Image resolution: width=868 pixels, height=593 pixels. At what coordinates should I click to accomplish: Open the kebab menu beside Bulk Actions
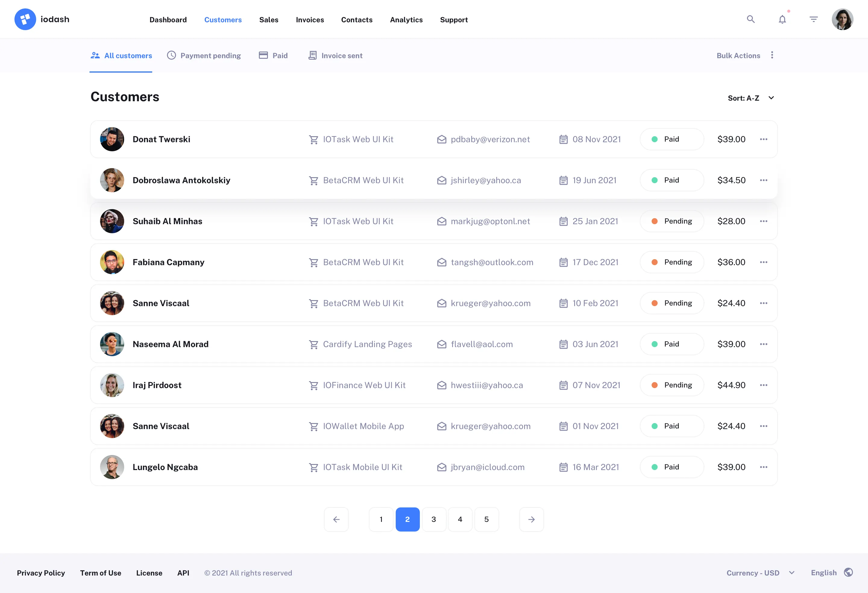point(772,55)
